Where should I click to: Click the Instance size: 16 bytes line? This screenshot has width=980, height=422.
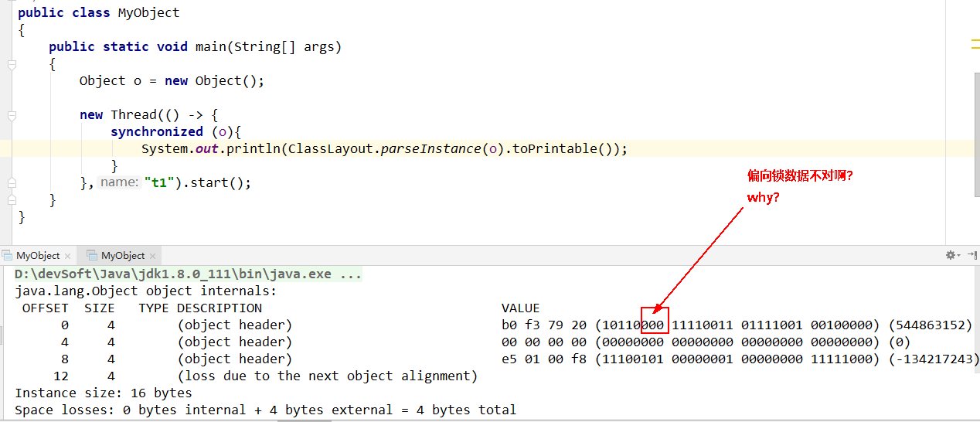click(x=103, y=393)
